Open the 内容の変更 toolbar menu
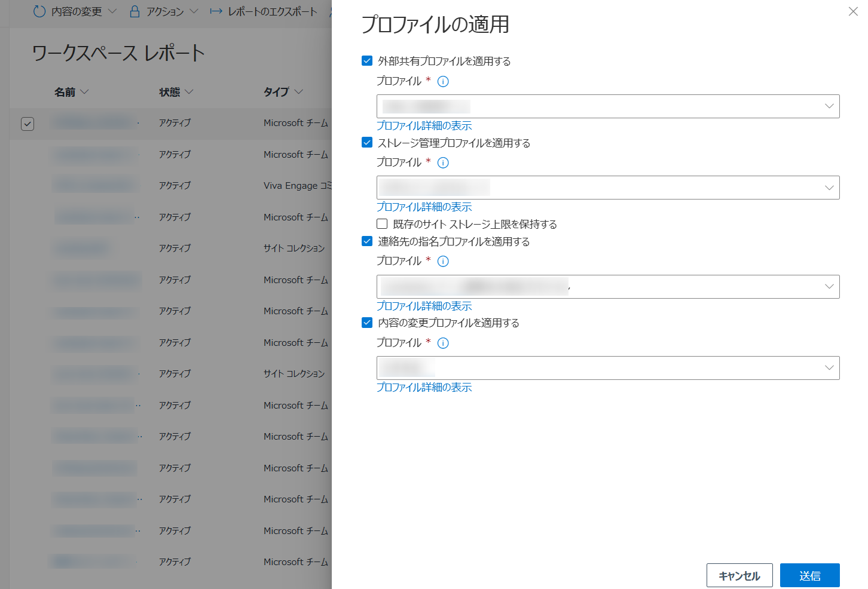Viewport: 868px width, 589px height. [75, 11]
